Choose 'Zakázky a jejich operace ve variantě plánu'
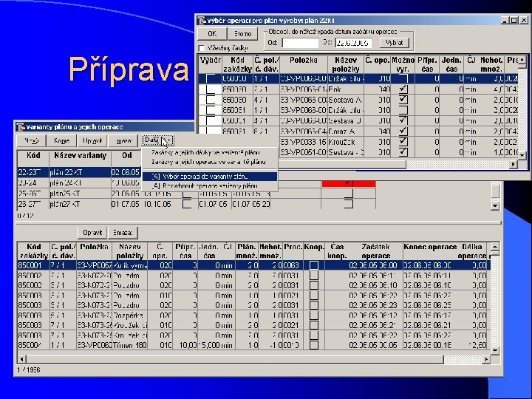 point(208,162)
